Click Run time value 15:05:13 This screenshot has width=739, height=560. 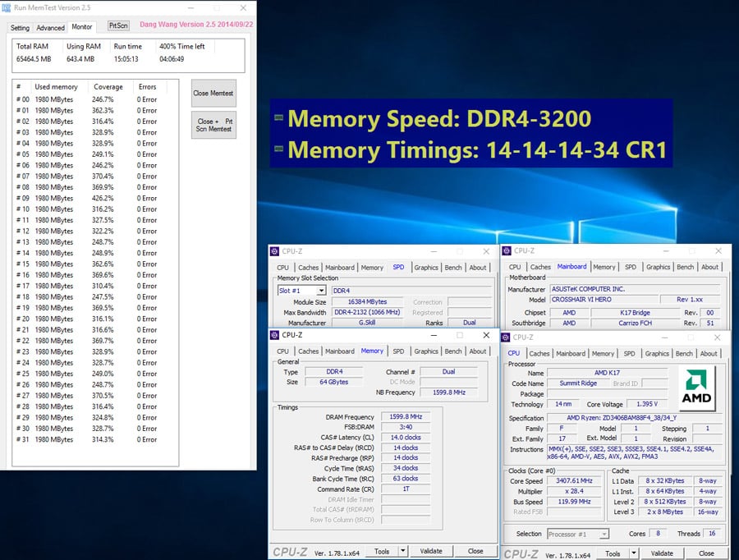(x=126, y=59)
